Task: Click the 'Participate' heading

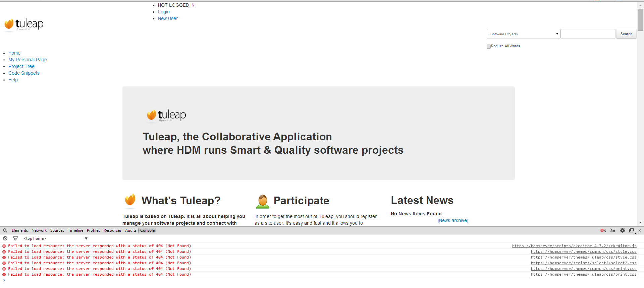Action: [x=301, y=201]
